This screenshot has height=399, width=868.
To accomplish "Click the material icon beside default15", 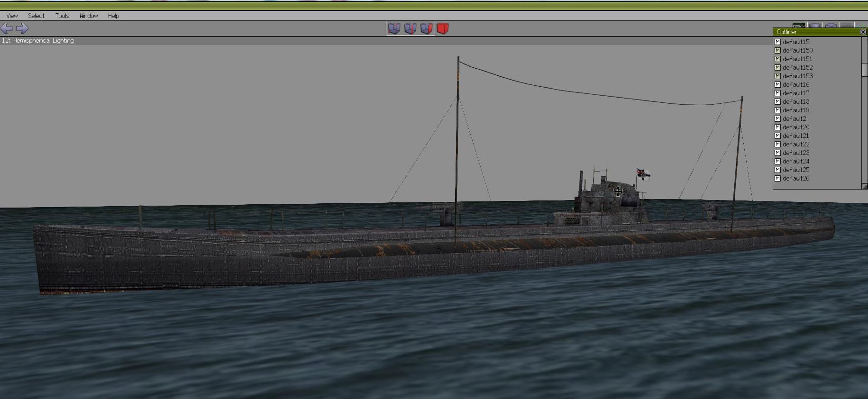I will [777, 42].
